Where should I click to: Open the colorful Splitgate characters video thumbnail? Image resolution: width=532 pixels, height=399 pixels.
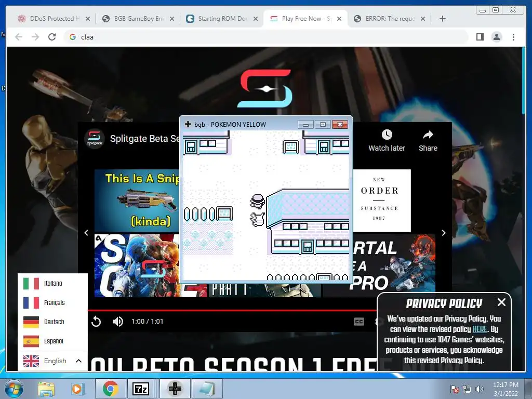137,265
